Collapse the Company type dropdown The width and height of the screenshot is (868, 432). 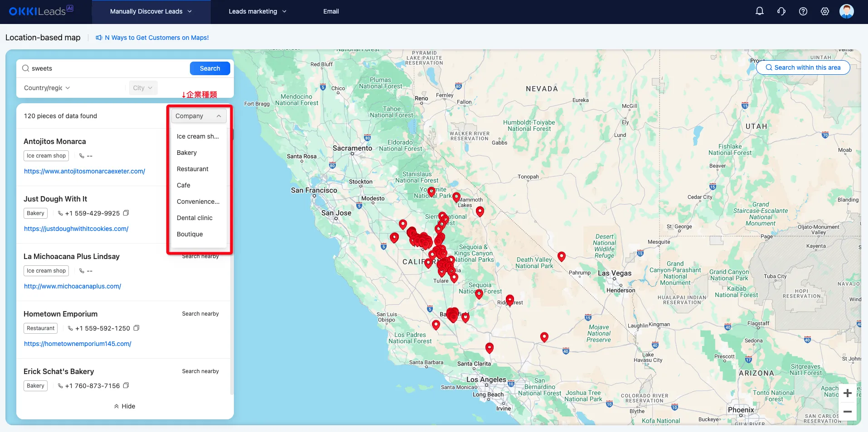[199, 116]
